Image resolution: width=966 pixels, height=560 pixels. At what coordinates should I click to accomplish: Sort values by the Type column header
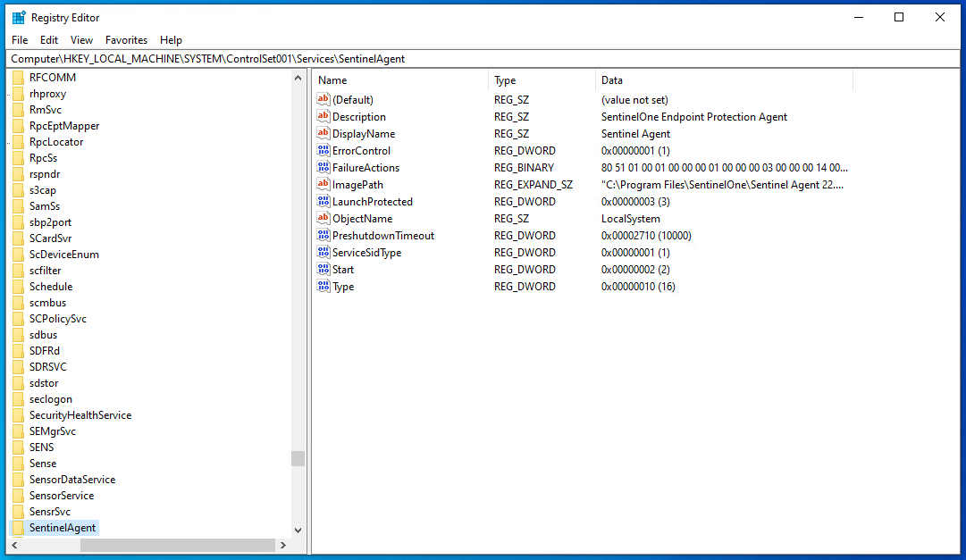coord(542,80)
